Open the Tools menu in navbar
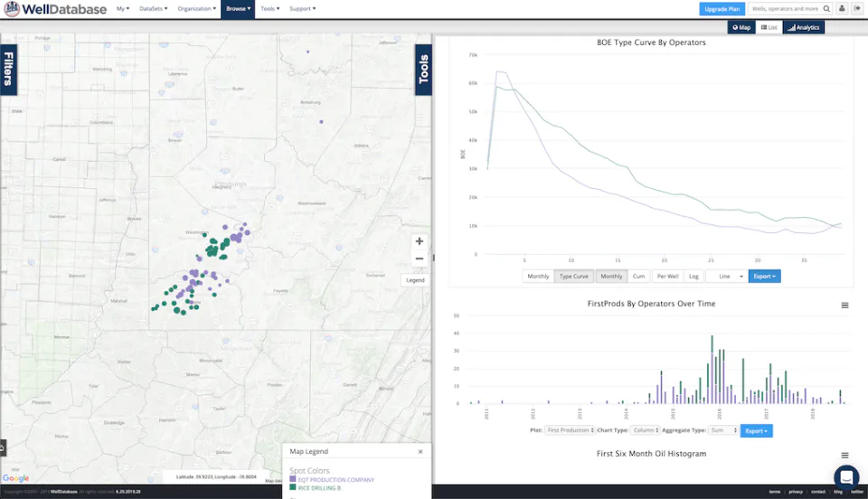The image size is (868, 499). tap(270, 9)
